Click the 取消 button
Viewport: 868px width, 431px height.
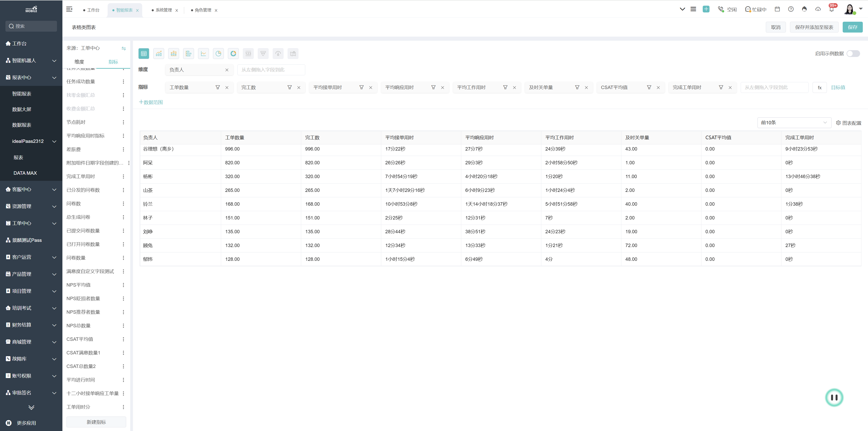tap(776, 27)
